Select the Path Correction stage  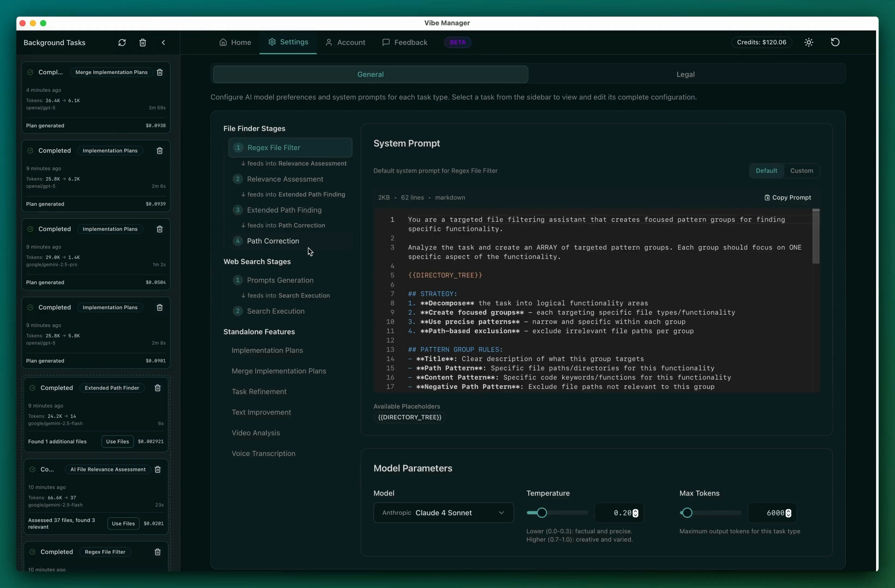click(290, 241)
